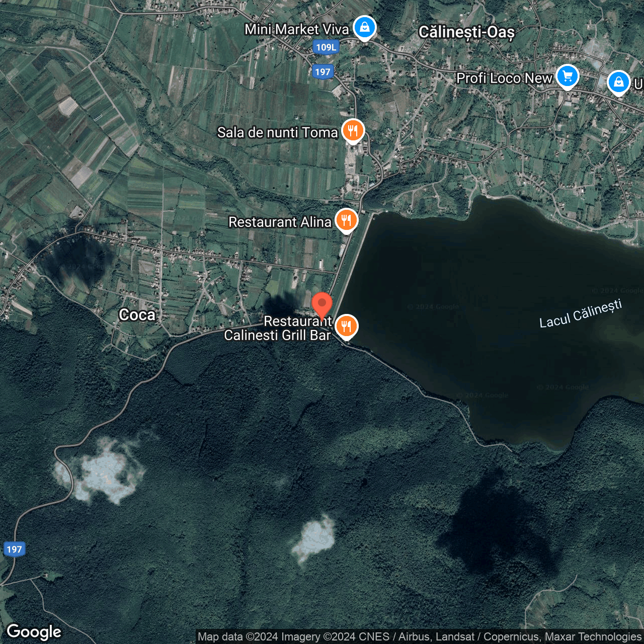Click the Google logo

pos(34,631)
